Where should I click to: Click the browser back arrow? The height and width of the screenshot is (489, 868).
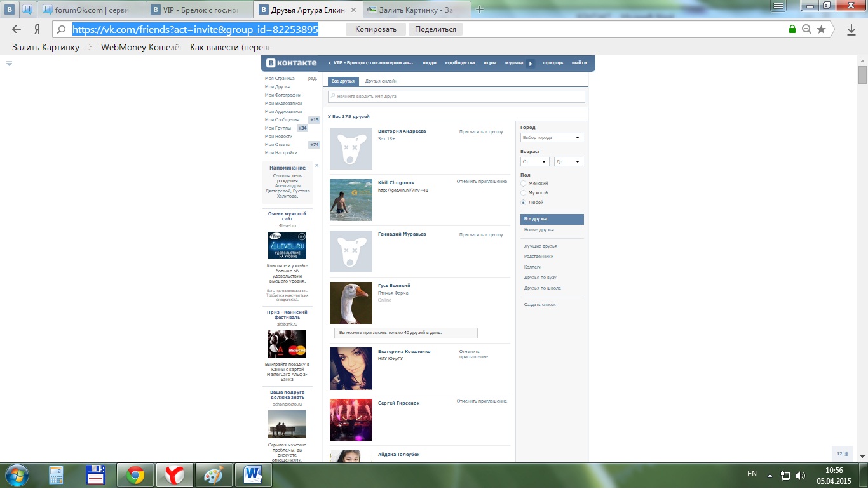click(x=17, y=29)
